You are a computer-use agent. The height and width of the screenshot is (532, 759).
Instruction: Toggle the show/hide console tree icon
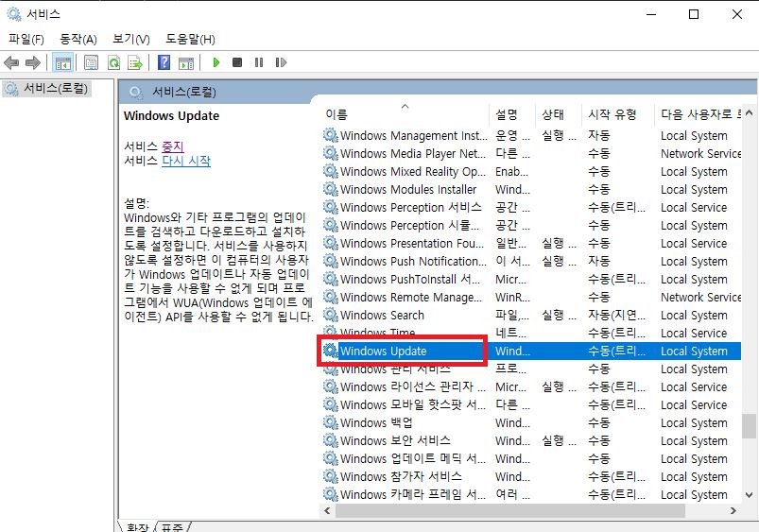(63, 62)
